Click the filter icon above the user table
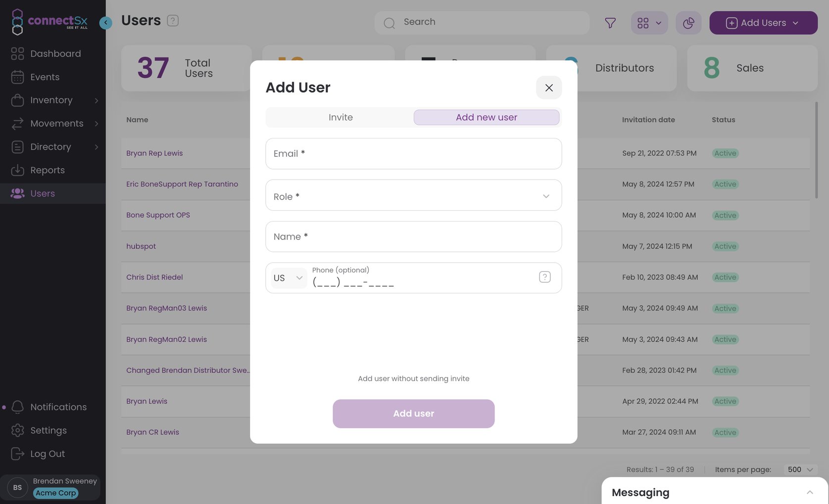Viewport: 829px width, 504px height. pyautogui.click(x=610, y=23)
